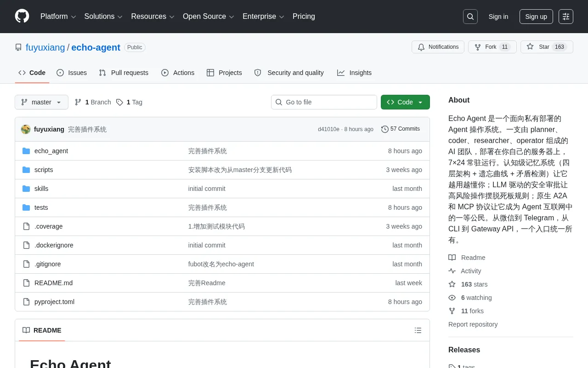Go to the GitHub homepage logo
This screenshot has width=588, height=368.
coord(22,16)
